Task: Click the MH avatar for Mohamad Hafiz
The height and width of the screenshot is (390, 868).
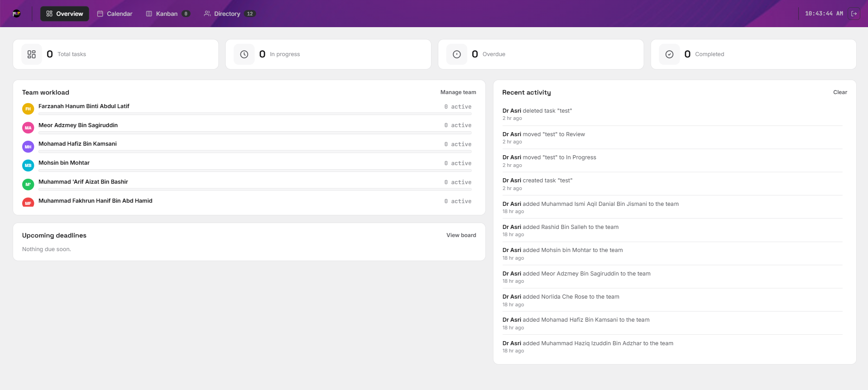Action: tap(28, 147)
